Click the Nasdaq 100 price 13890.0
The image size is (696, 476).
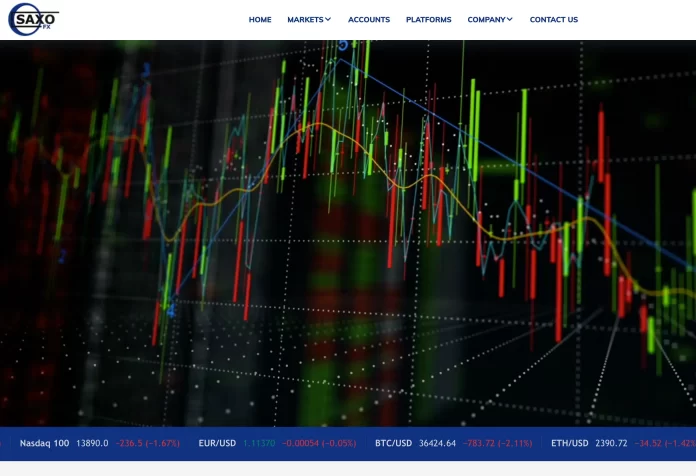pos(92,443)
